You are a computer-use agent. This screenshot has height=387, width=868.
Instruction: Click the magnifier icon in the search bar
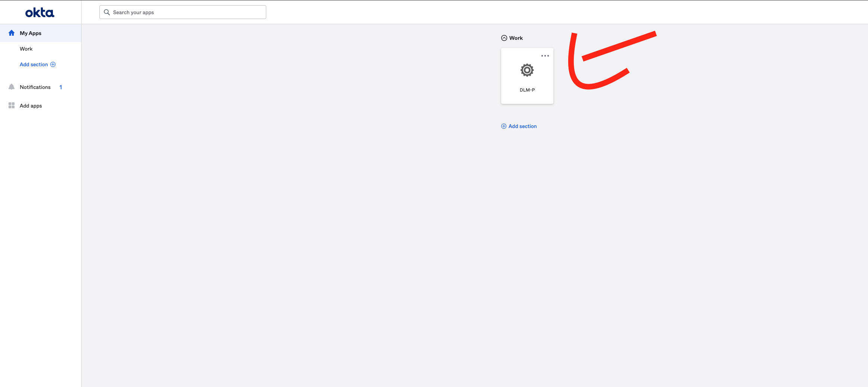click(107, 12)
